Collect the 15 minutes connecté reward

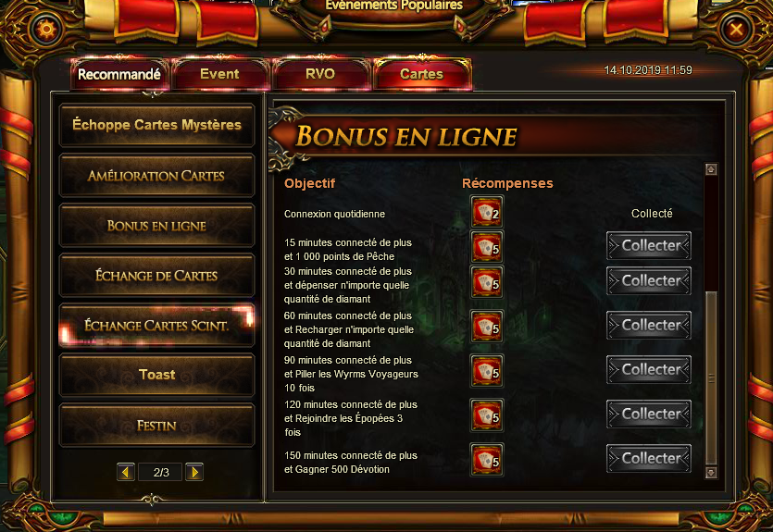point(649,245)
